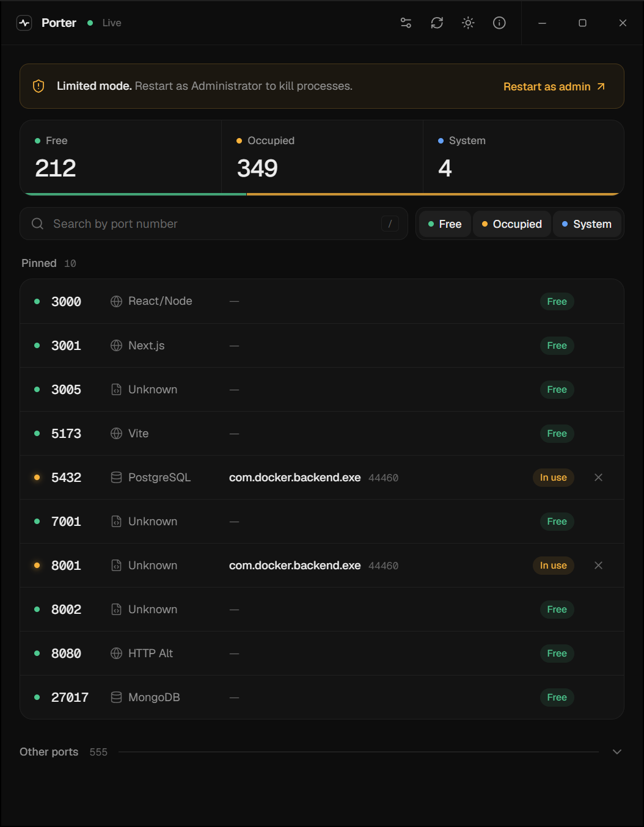Open the info dialog icon
Screen dimensions: 644x827
coord(499,23)
